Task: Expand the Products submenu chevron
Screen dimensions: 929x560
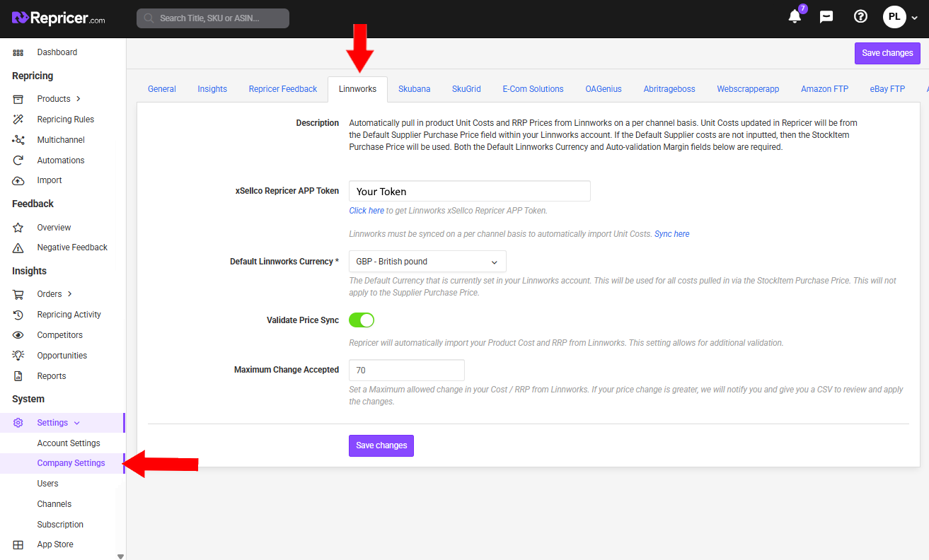Action: (79, 99)
